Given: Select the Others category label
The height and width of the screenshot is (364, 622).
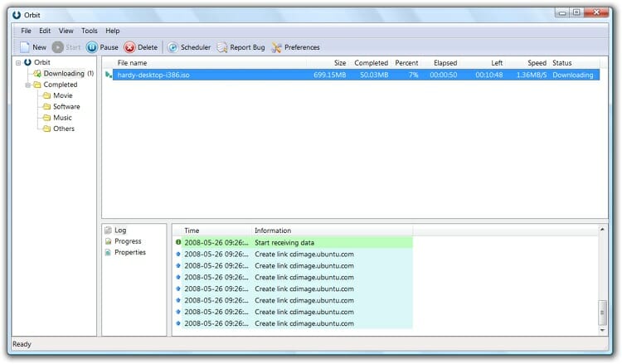Looking at the screenshot, I should [64, 129].
